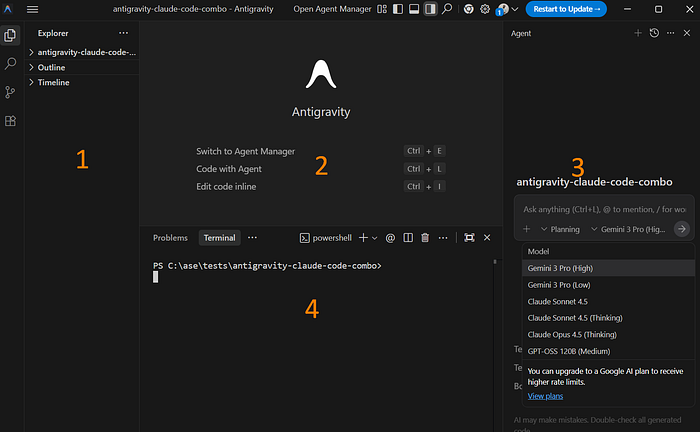Select Claude Opus 4.5 (Thinking) model
The width and height of the screenshot is (700, 432).
(608, 335)
